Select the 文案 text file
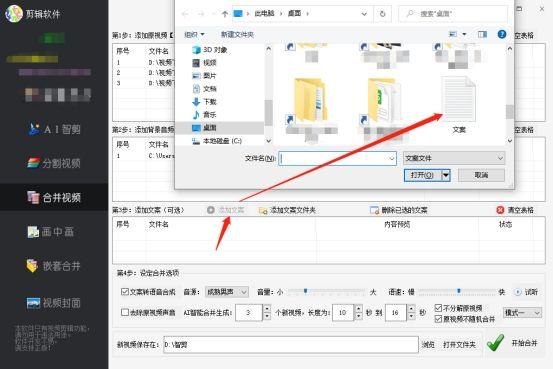Image resolution: width=553 pixels, height=369 pixels. 458,105
